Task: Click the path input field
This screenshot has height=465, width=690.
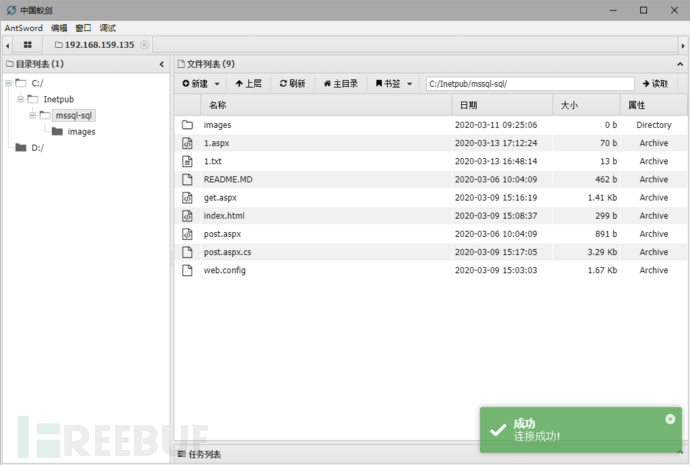Action: (530, 84)
